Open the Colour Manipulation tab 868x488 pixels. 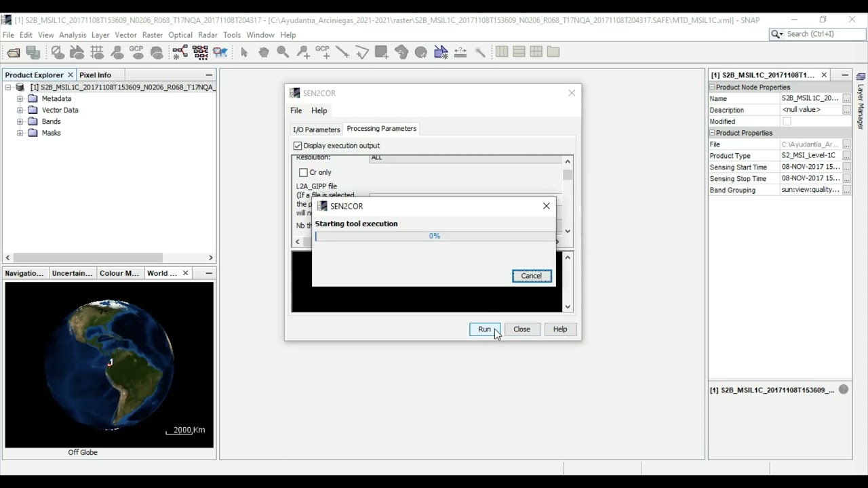119,273
